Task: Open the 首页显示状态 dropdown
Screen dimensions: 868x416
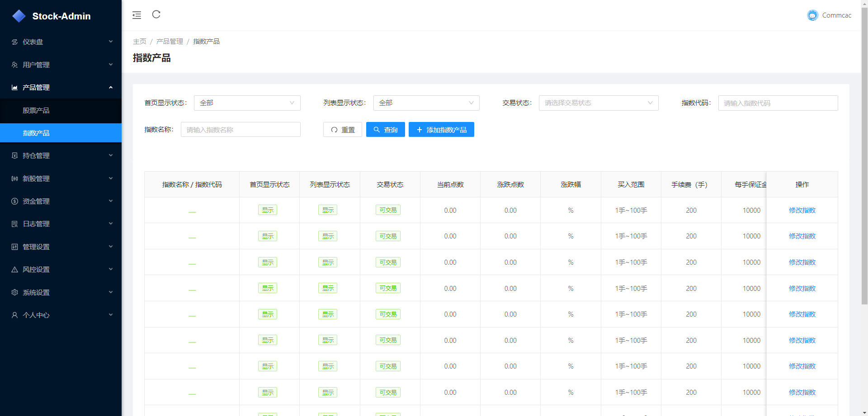Action: (247, 103)
